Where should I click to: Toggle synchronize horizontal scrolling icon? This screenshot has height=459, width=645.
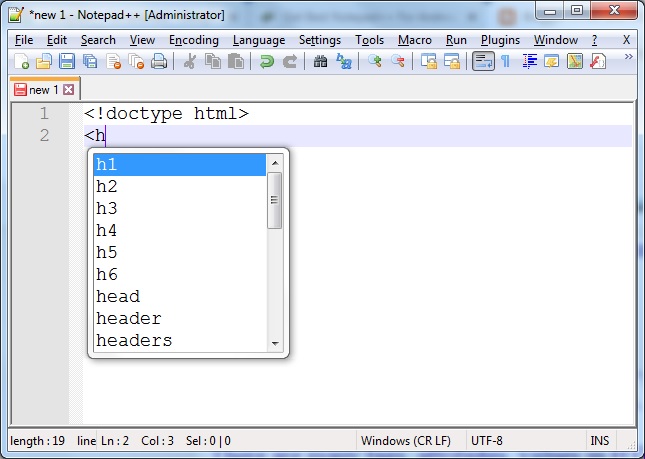click(452, 61)
